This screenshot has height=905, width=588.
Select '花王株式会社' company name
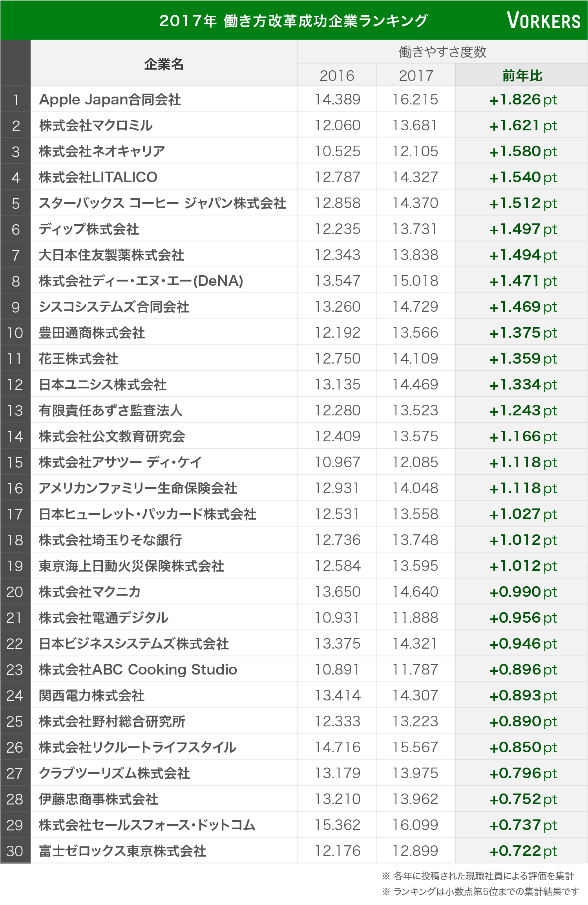(x=79, y=359)
